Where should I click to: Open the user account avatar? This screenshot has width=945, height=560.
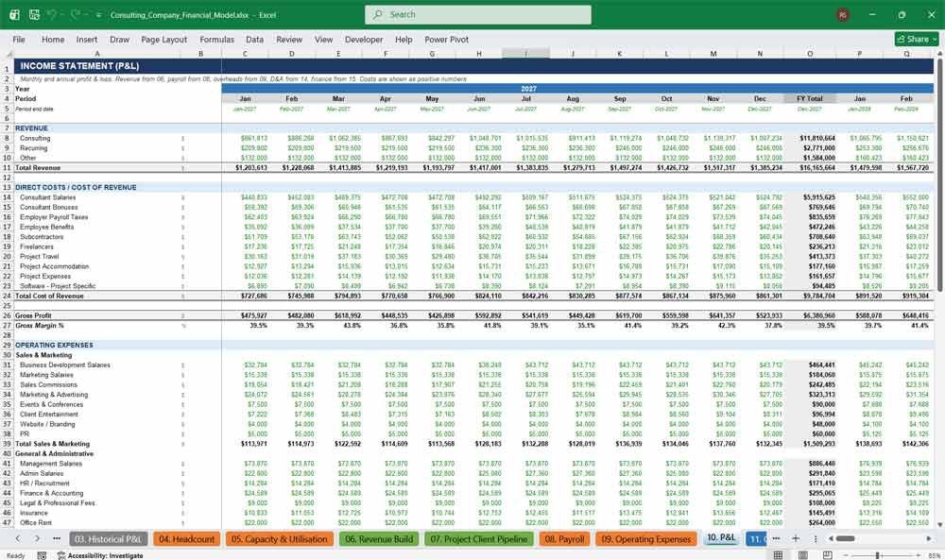point(843,14)
